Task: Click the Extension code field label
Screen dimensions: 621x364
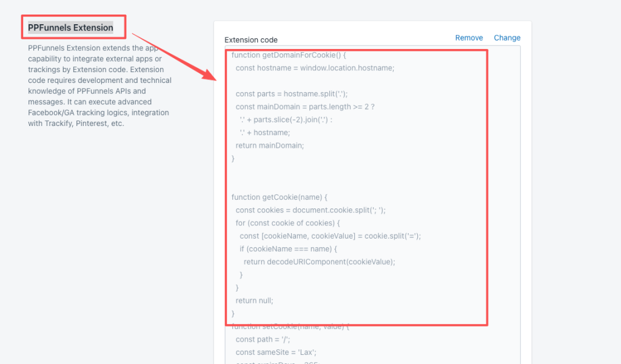Action: (251, 40)
